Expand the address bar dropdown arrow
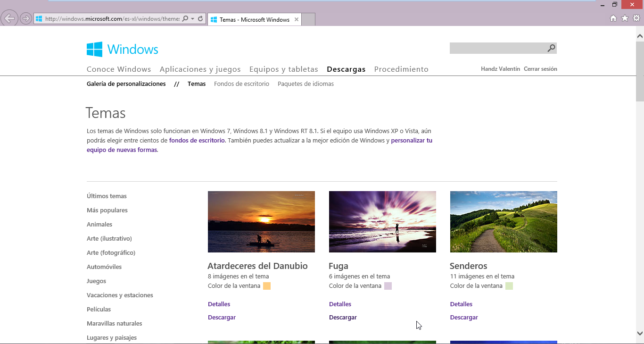644x344 pixels. click(x=192, y=19)
